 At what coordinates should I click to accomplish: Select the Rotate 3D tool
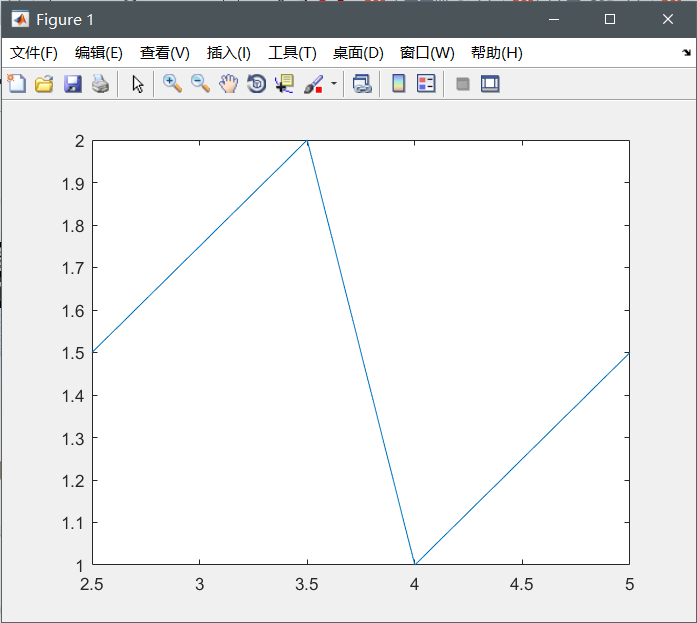point(256,84)
